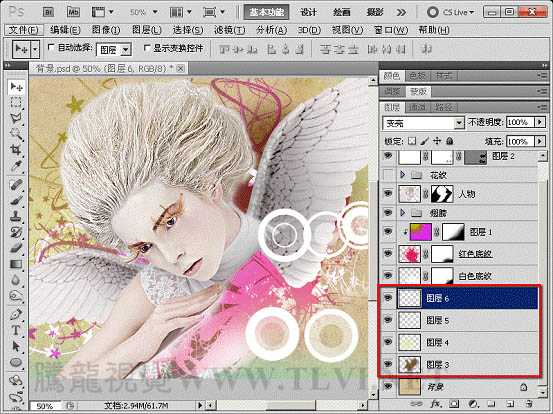
Task: Select the Path Selection tool
Action: [16, 346]
